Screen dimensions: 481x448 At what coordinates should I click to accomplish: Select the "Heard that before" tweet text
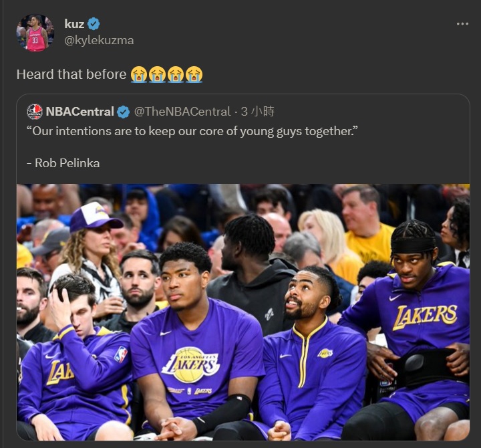pyautogui.click(x=71, y=74)
